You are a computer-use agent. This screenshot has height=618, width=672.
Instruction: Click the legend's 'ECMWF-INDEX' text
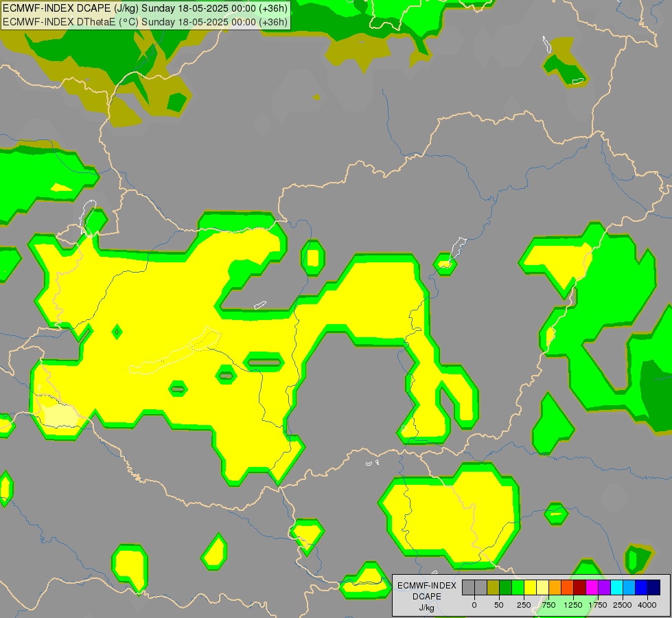427,586
